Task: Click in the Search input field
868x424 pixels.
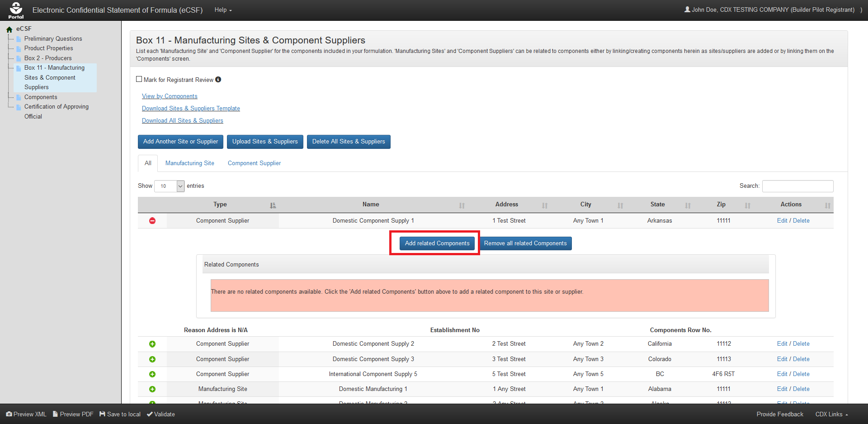Action: 797,186
